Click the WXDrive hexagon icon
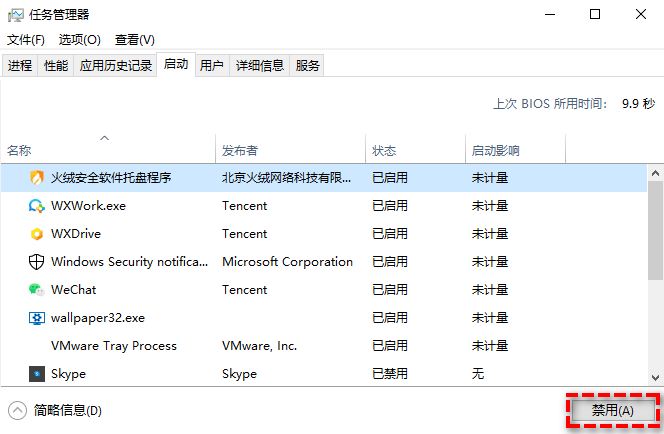Screen dimensions: 664x434 pos(37,234)
